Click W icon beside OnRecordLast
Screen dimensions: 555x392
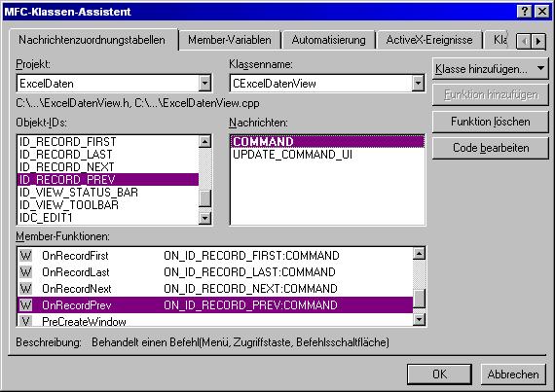click(x=26, y=272)
